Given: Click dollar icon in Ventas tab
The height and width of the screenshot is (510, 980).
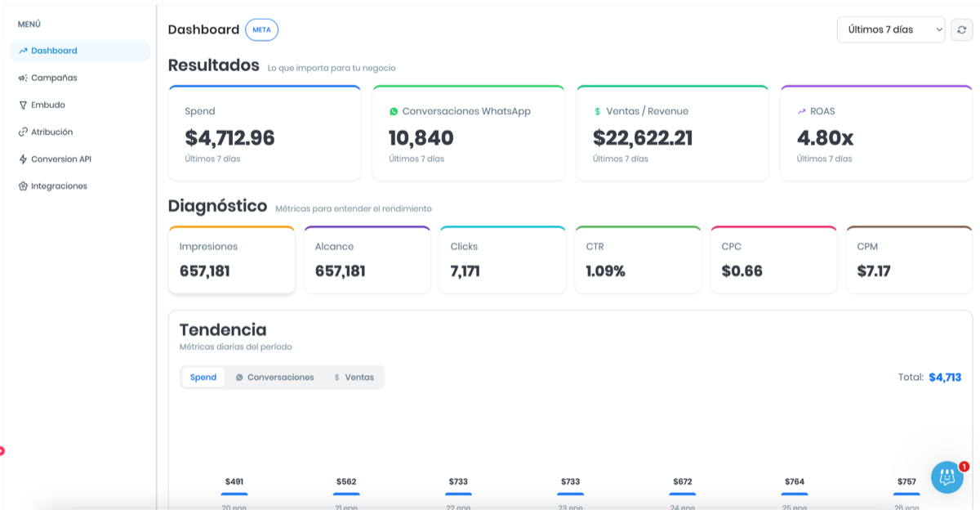Looking at the screenshot, I should (x=337, y=378).
